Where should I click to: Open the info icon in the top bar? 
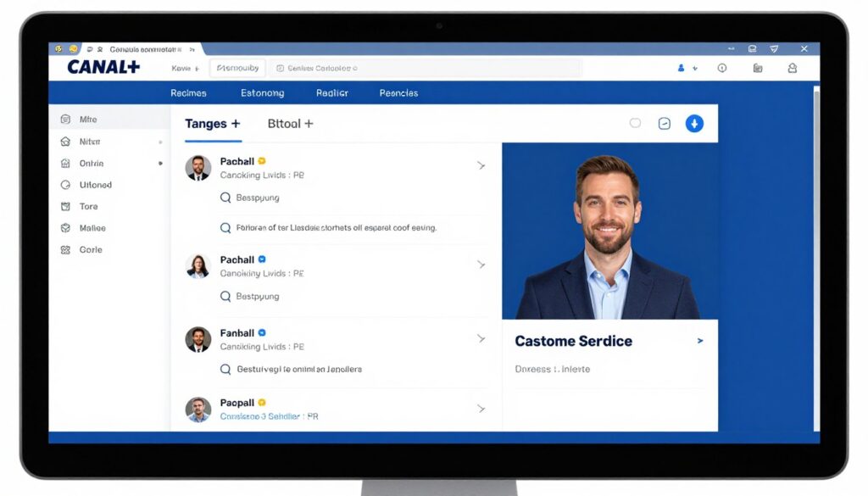click(722, 68)
